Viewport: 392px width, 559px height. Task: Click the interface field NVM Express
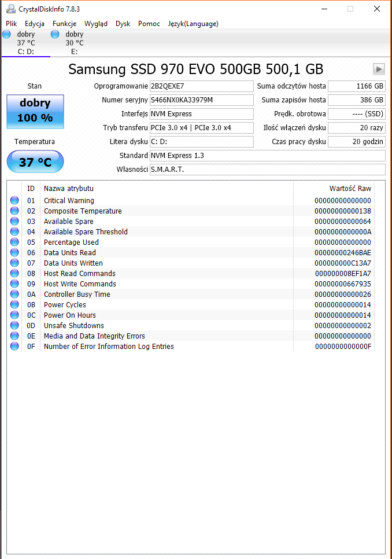point(202,114)
